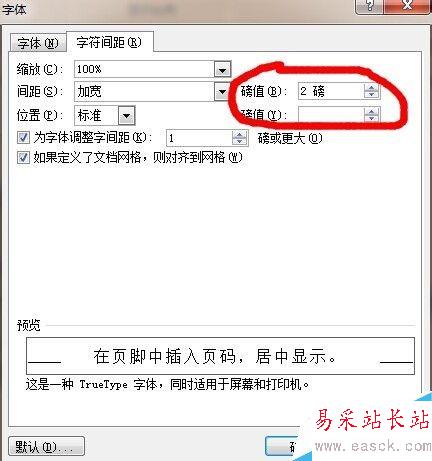This screenshot has height=461, width=432.
Task: Decrease the 磅值(B) spacing value arrow
Action: coord(371,94)
